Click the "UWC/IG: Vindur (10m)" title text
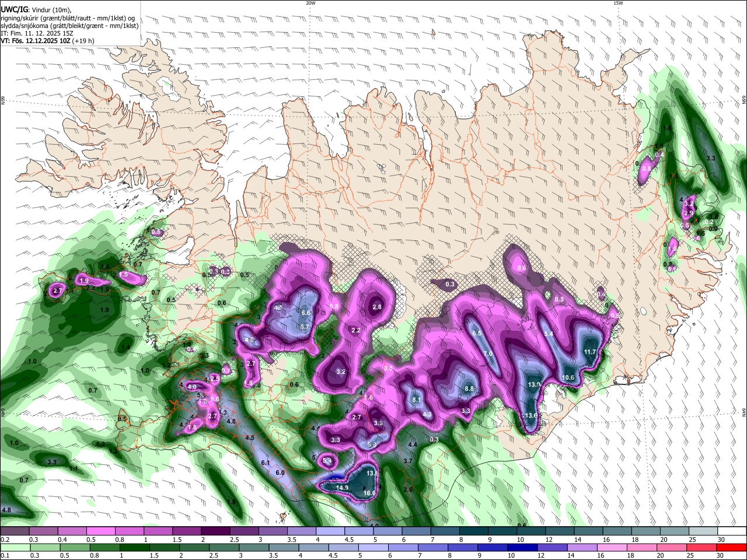This screenshot has width=747, height=560. [x=36, y=9]
